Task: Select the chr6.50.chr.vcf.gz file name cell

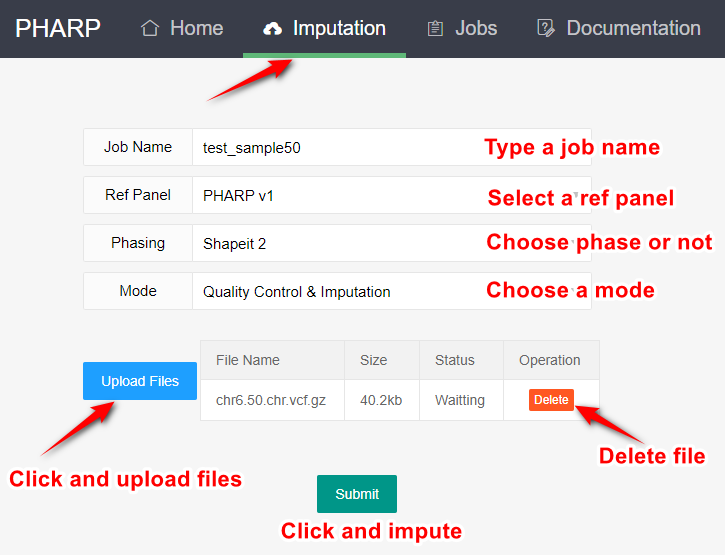Action: pyautogui.click(x=271, y=400)
